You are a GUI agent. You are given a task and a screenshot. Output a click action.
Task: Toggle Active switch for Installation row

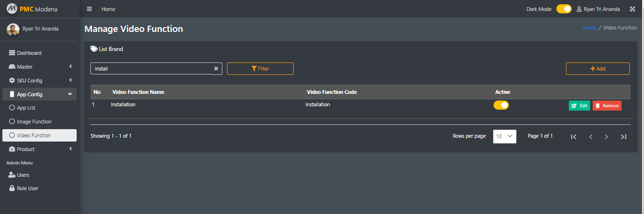pos(501,105)
